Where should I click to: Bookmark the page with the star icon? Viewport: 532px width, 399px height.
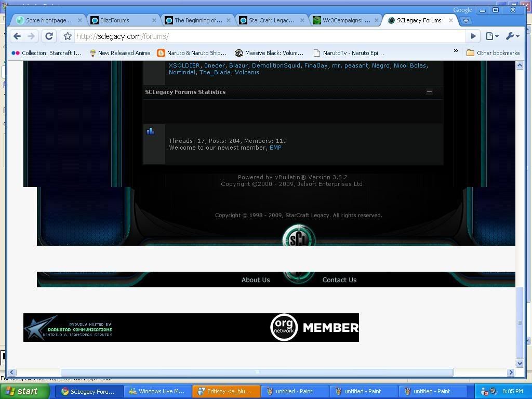coord(68,36)
